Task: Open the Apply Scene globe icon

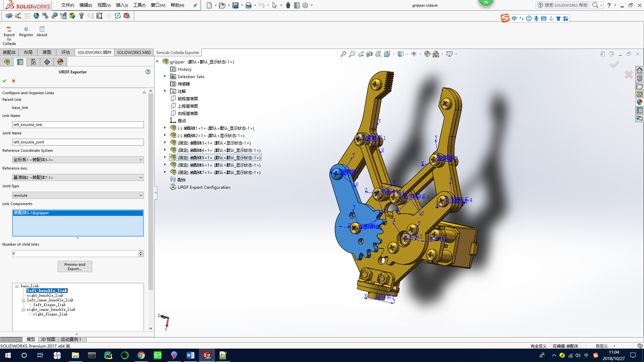Action: 436,54
